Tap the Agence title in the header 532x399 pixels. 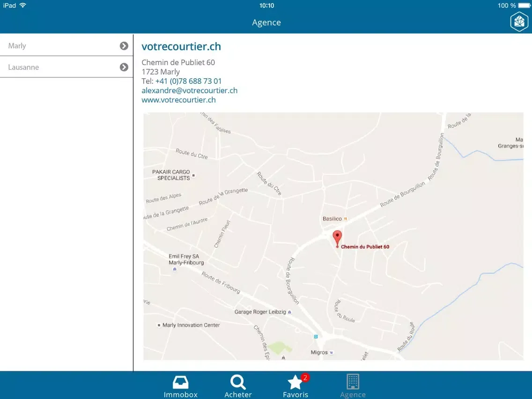(x=266, y=22)
